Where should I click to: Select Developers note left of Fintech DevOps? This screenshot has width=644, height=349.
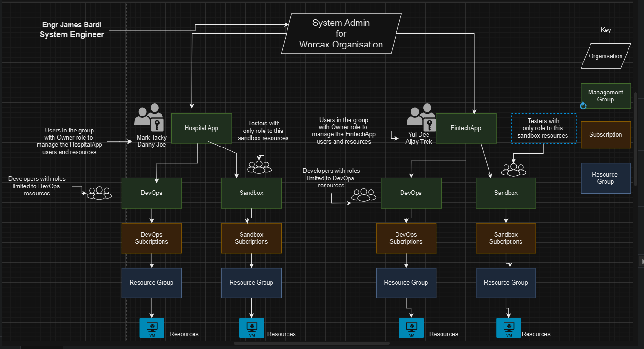332,178
